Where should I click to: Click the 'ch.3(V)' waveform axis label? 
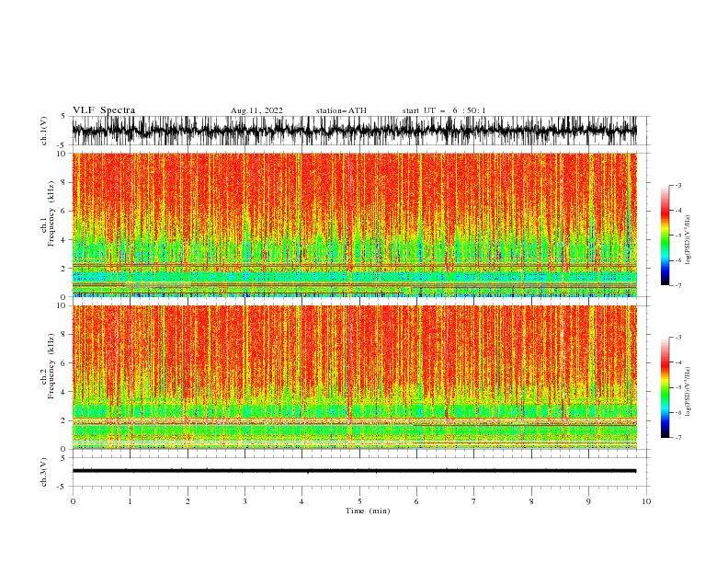44,472
